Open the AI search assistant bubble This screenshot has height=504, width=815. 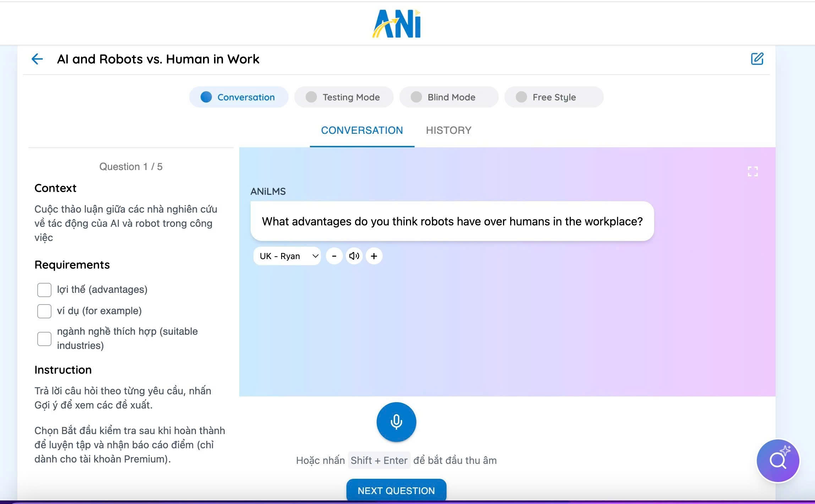(x=778, y=461)
